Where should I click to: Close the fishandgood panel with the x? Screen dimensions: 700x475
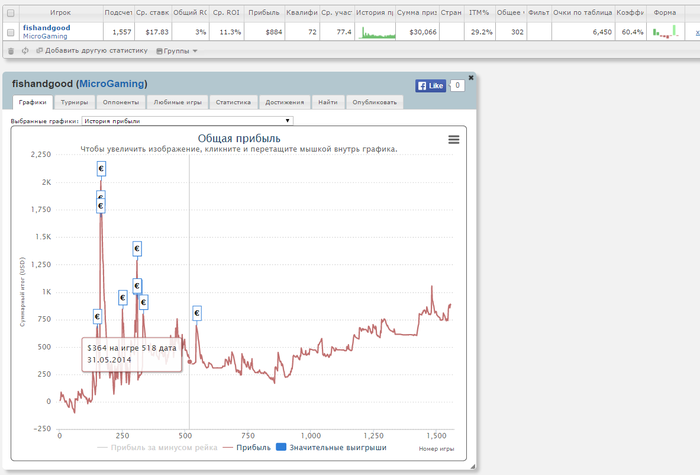point(471,78)
